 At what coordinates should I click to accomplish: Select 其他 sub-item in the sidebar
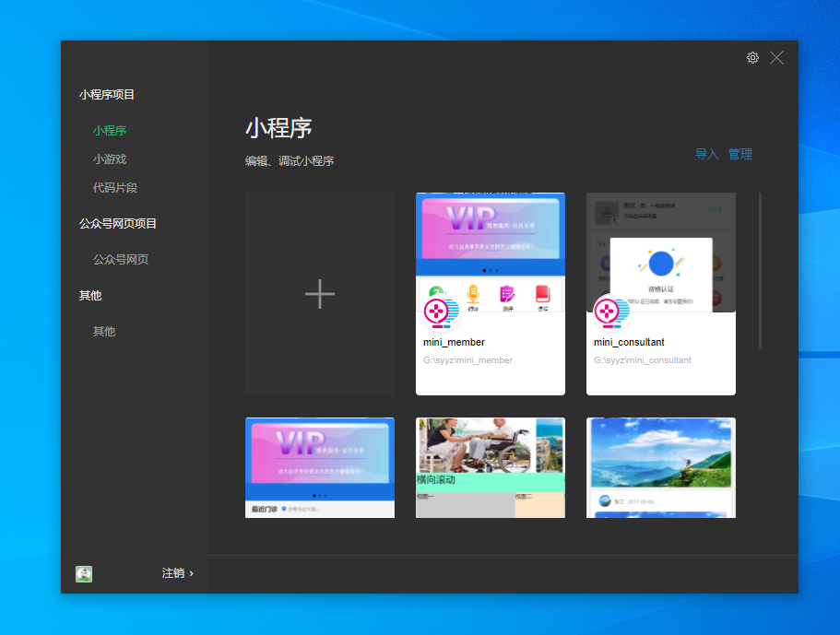[104, 332]
